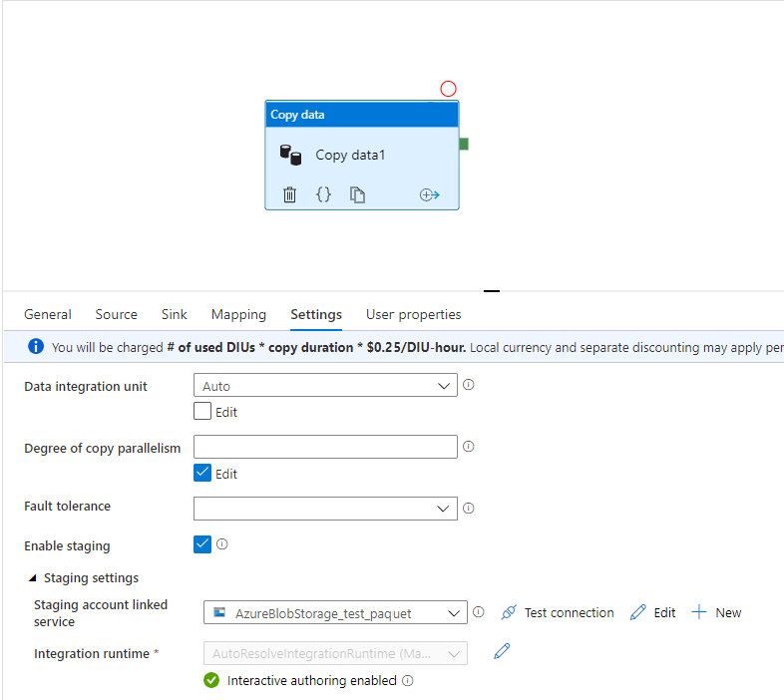Show info for Data integration unit
Screen dimensions: 784x700
pyautogui.click(x=468, y=385)
